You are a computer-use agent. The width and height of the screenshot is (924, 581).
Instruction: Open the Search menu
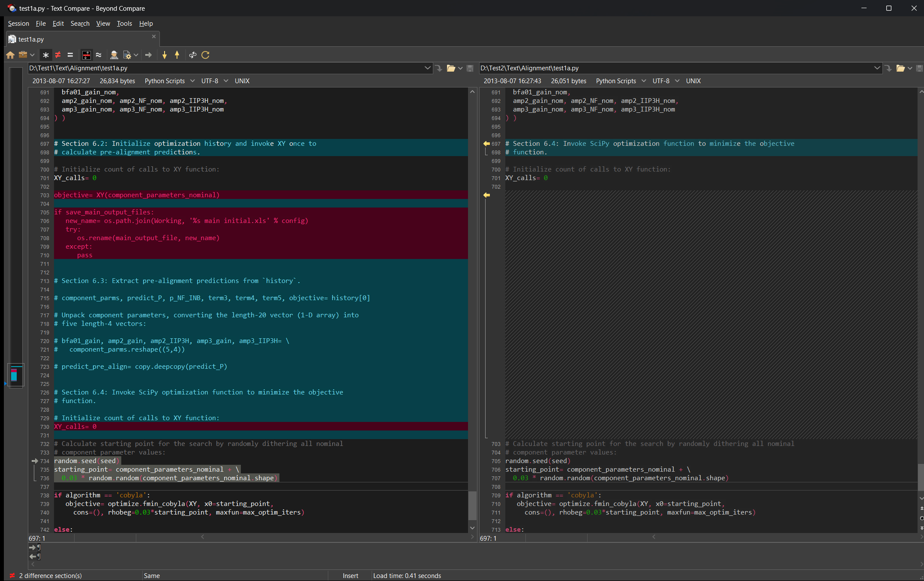[80, 24]
